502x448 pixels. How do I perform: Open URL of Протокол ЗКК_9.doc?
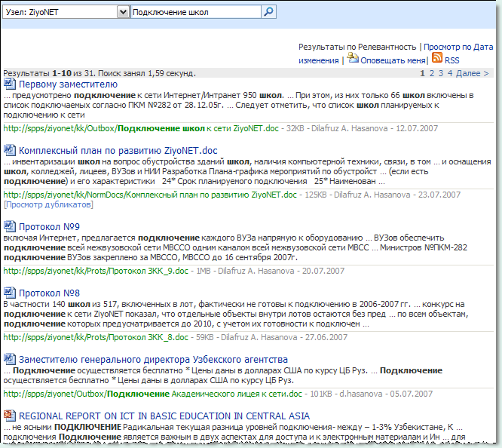coord(96,271)
